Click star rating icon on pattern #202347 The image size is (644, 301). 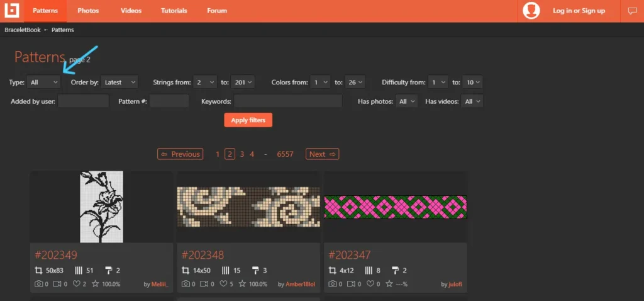(x=389, y=284)
